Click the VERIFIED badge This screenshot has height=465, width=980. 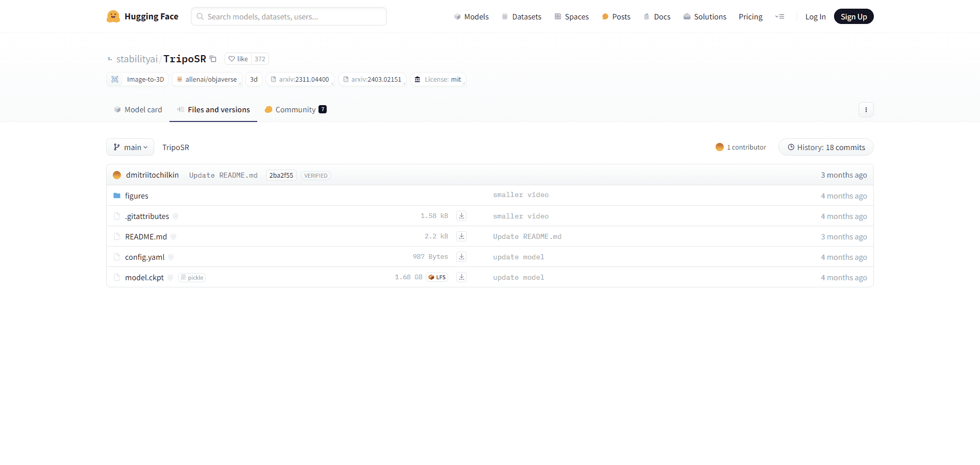click(316, 176)
